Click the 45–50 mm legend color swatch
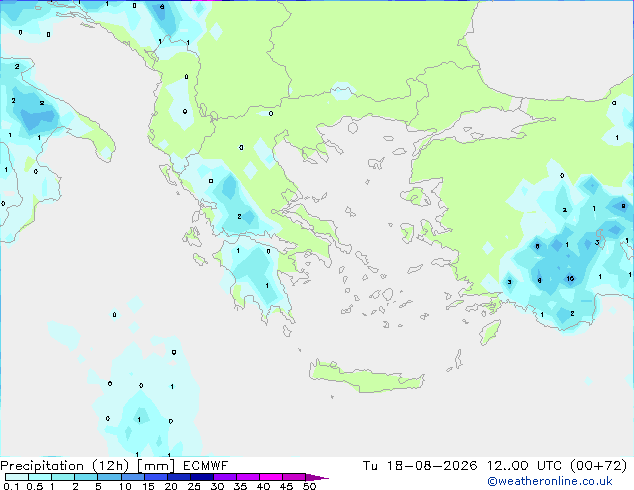 click(294, 477)
